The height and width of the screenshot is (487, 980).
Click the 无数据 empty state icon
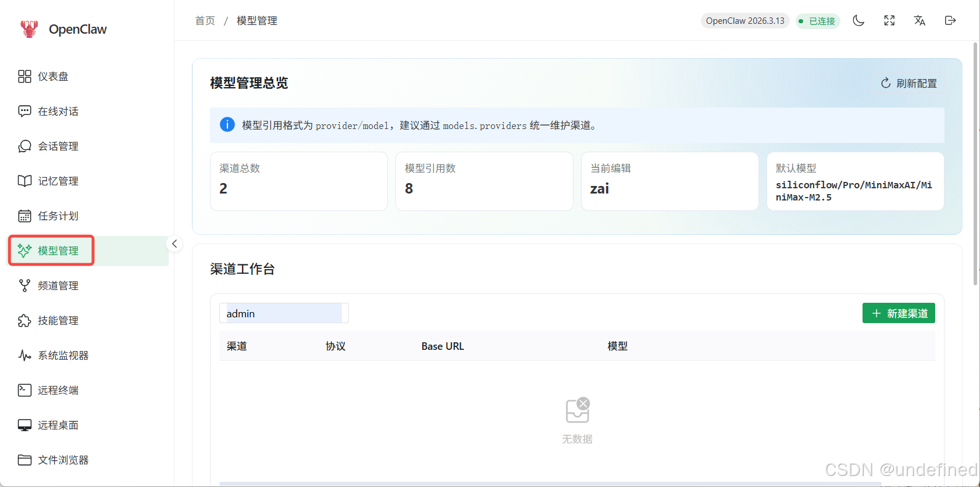point(578,410)
